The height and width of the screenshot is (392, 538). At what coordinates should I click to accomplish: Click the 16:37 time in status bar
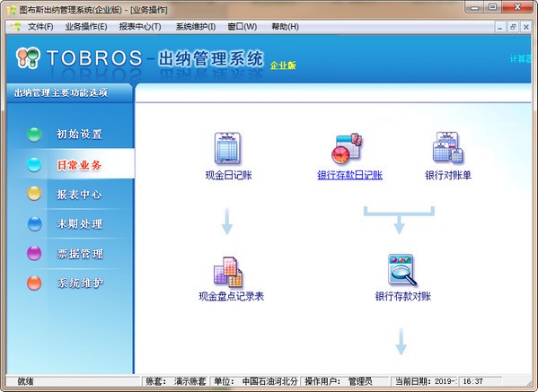point(472,381)
